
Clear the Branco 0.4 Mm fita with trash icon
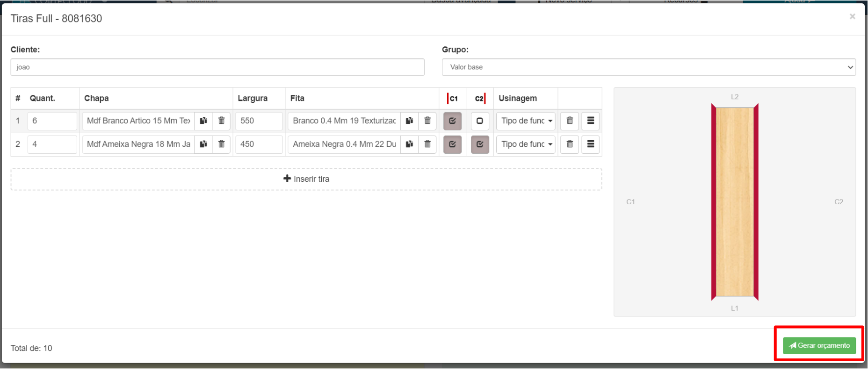(427, 121)
